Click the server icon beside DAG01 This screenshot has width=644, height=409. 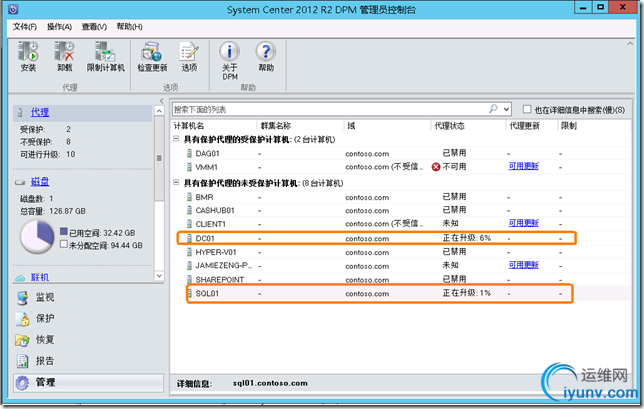189,154
